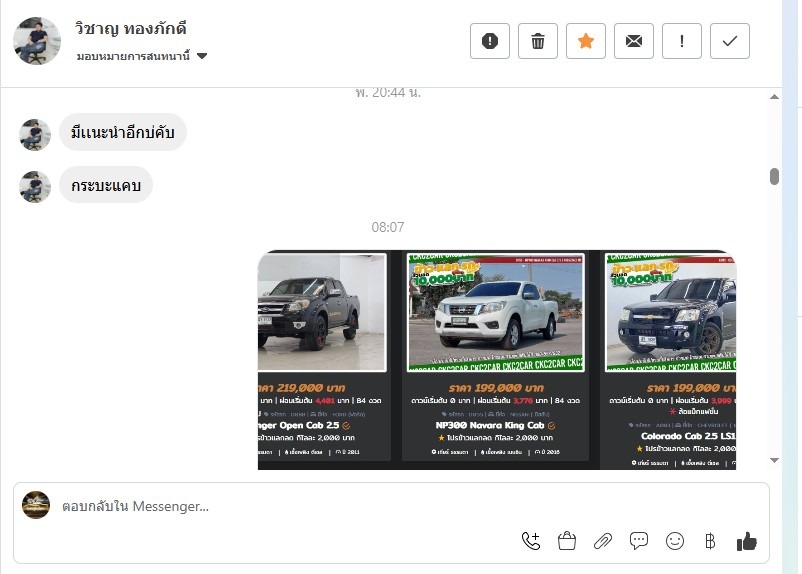Viewport: 802px width, 574px height.
Task: Open the มอบหมายการสนทนานี้ assignment dropdown
Action: (142, 56)
